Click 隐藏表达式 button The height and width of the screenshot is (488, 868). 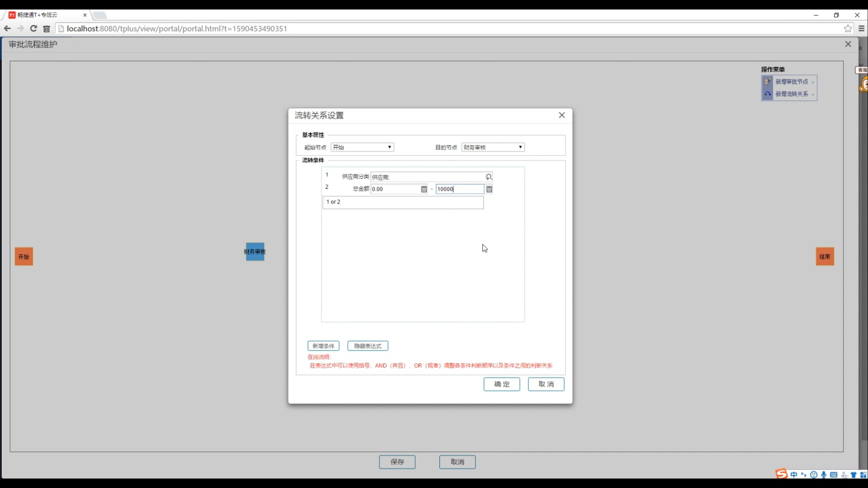click(x=368, y=346)
